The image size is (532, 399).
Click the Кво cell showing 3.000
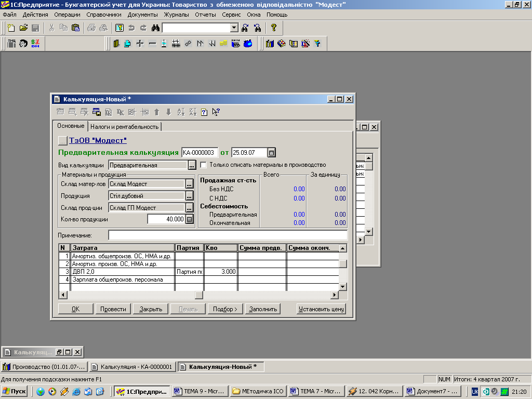pos(220,272)
